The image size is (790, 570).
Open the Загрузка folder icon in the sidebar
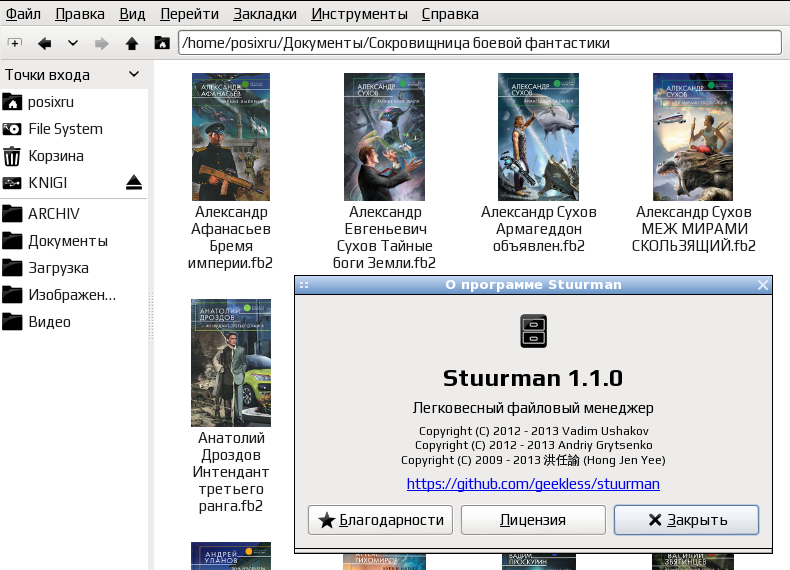click(12, 268)
